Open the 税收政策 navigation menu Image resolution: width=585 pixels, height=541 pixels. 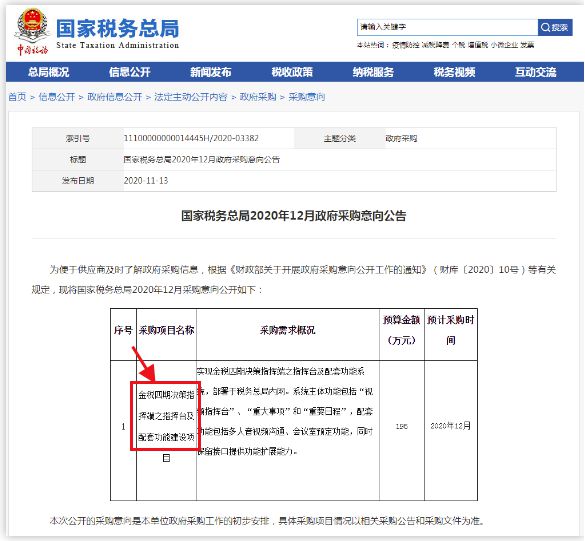292,72
